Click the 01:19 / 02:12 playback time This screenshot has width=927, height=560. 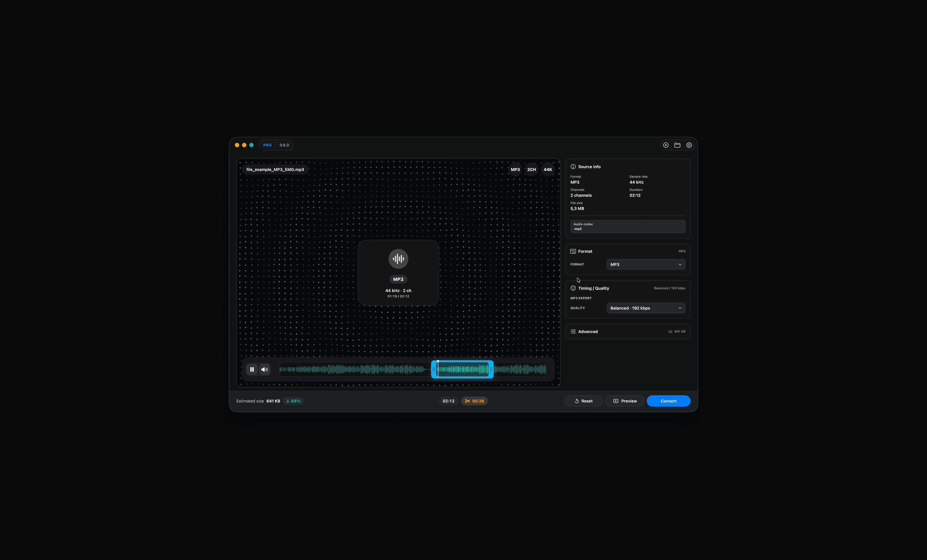[x=398, y=297]
